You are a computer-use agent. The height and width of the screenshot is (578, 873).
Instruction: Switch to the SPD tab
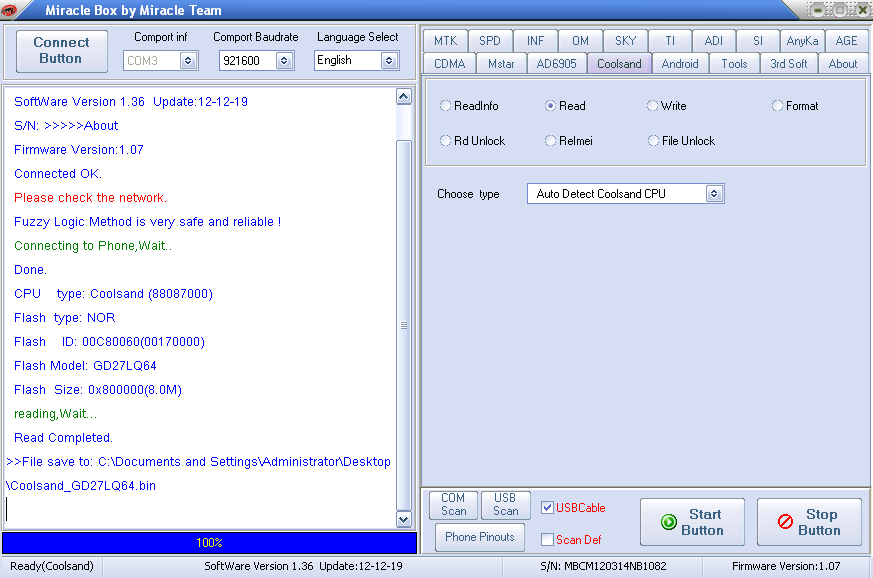[490, 41]
